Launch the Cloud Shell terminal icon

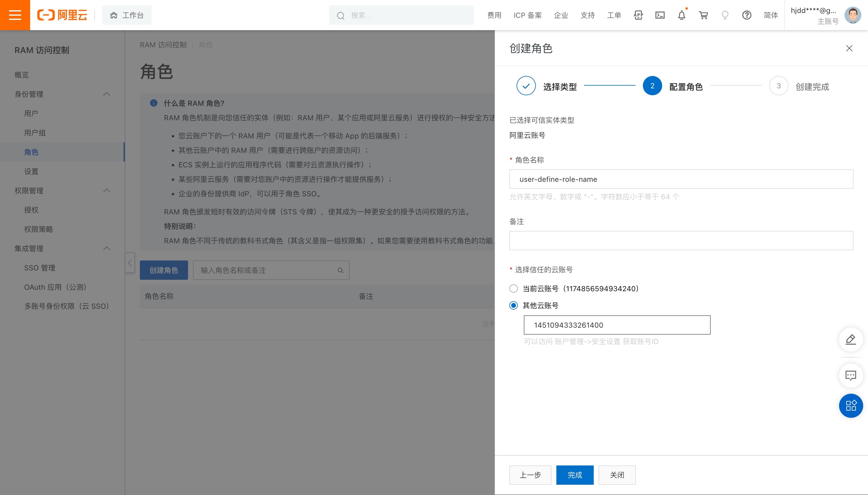pyautogui.click(x=660, y=15)
